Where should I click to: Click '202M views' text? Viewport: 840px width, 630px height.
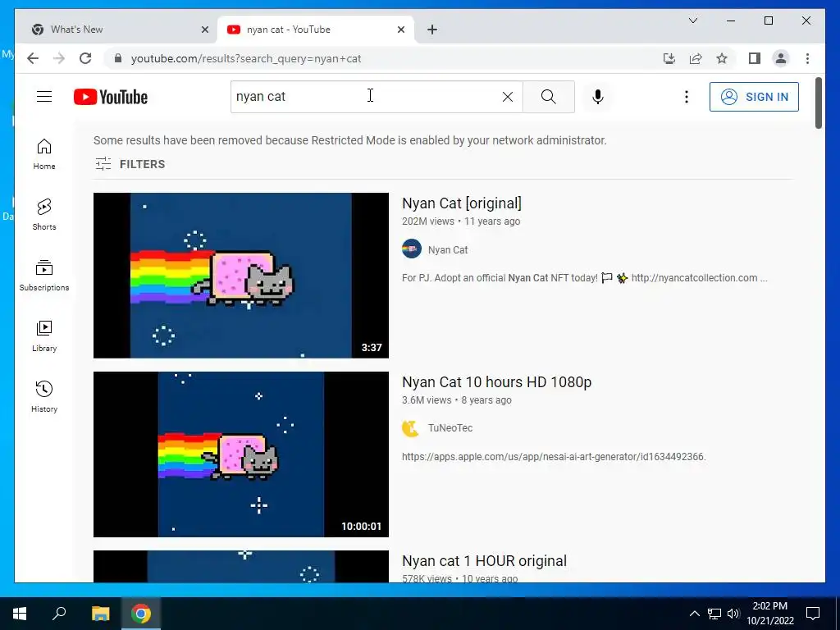point(427,221)
